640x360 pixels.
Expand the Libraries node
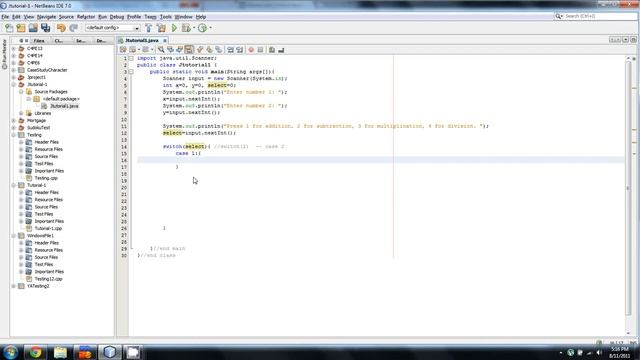coord(21,113)
